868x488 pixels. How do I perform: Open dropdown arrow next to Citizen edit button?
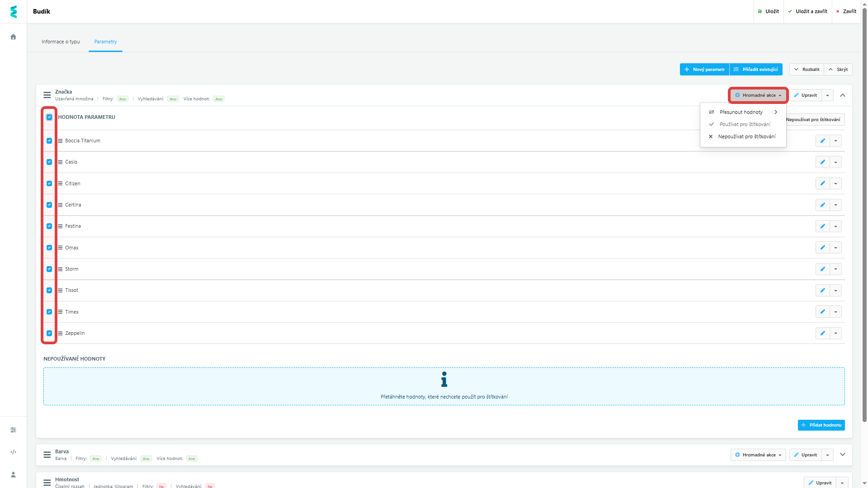(x=835, y=183)
